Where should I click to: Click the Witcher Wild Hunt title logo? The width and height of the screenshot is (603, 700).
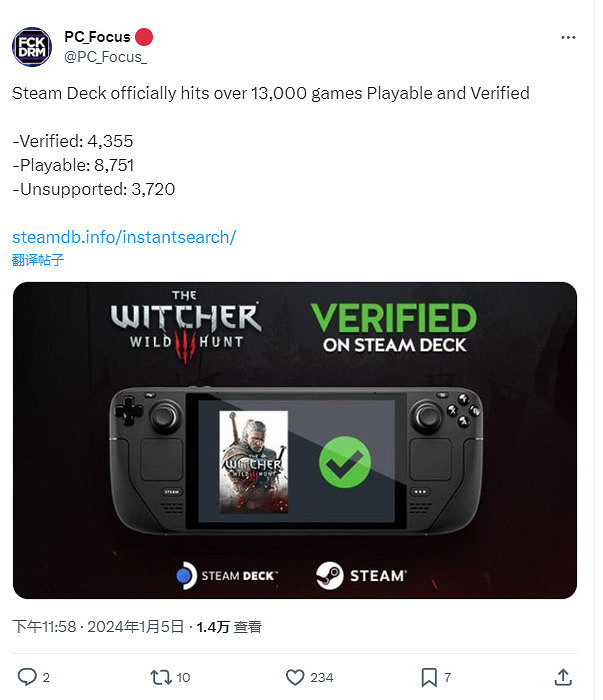point(185,323)
